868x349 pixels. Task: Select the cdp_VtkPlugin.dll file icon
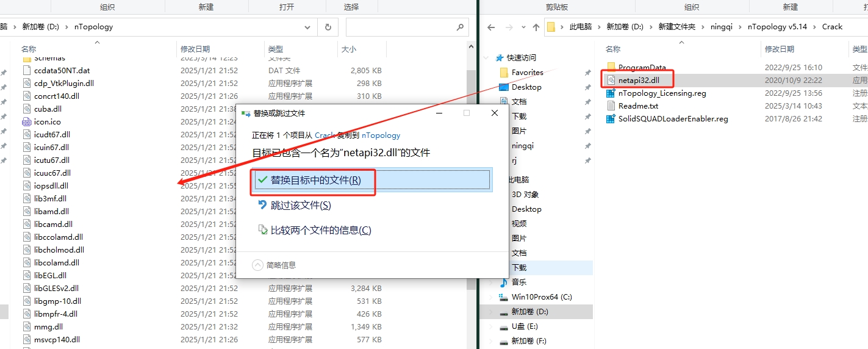click(27, 83)
